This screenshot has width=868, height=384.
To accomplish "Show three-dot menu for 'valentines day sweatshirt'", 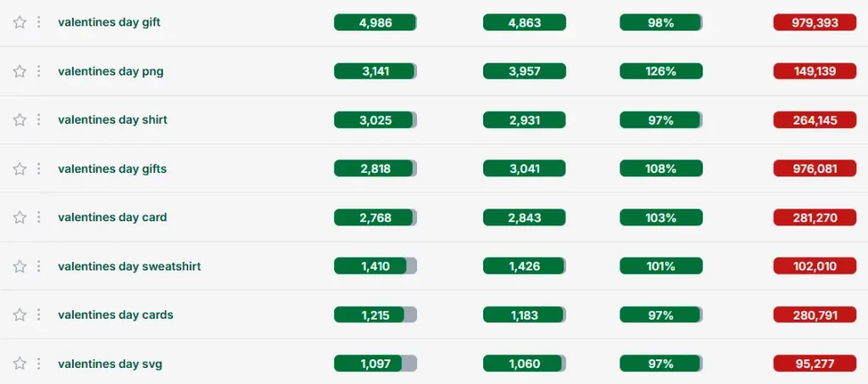I will tap(38, 266).
